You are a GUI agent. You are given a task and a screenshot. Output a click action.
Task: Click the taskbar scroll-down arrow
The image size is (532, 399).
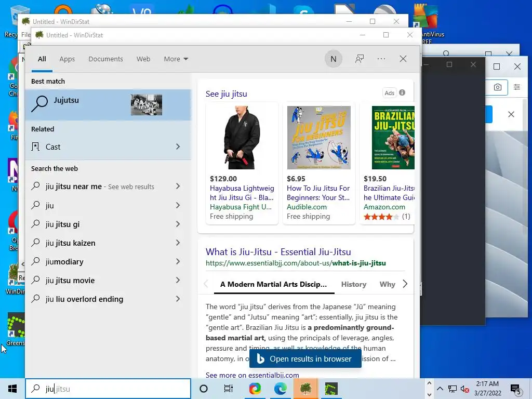[x=429, y=395]
